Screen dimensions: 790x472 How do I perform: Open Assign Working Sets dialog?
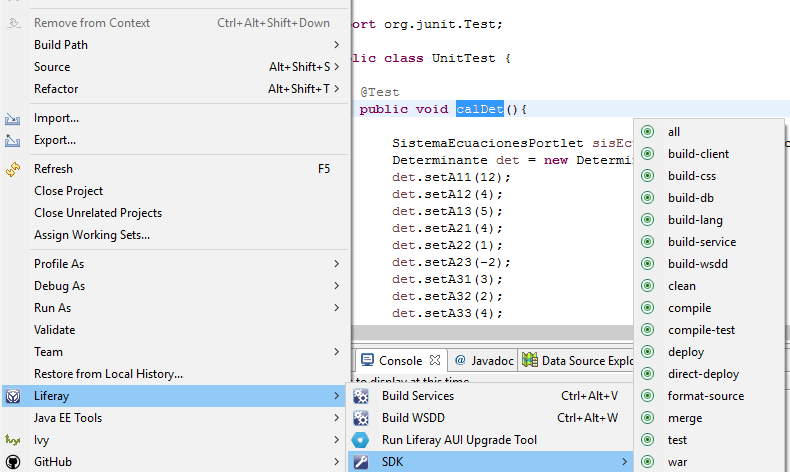174,235
